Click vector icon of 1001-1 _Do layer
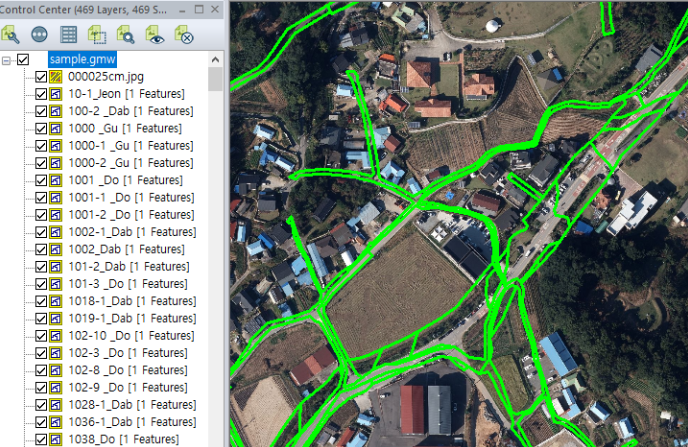 click(56, 197)
